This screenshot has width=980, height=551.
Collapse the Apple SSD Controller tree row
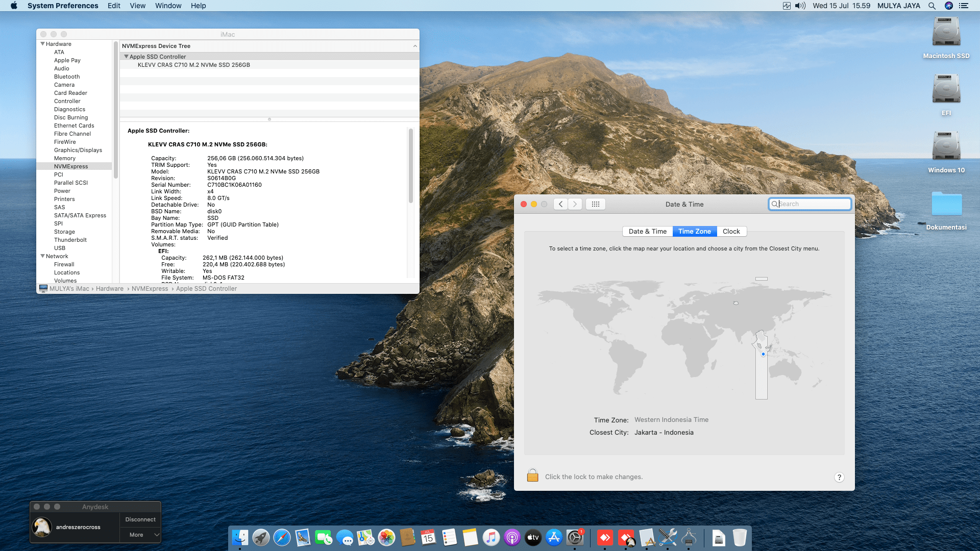point(126,57)
